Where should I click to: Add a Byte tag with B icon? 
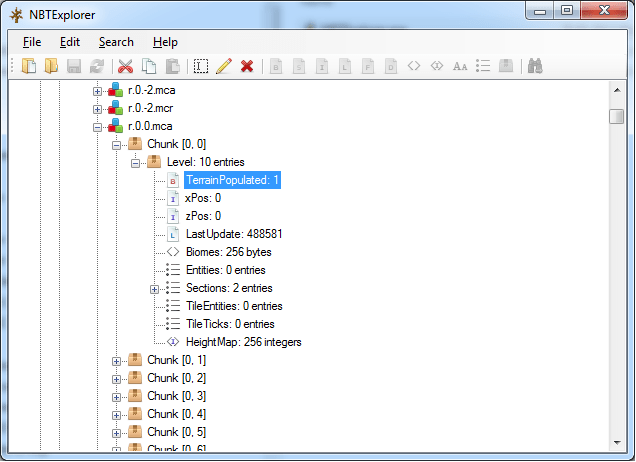pos(276,66)
